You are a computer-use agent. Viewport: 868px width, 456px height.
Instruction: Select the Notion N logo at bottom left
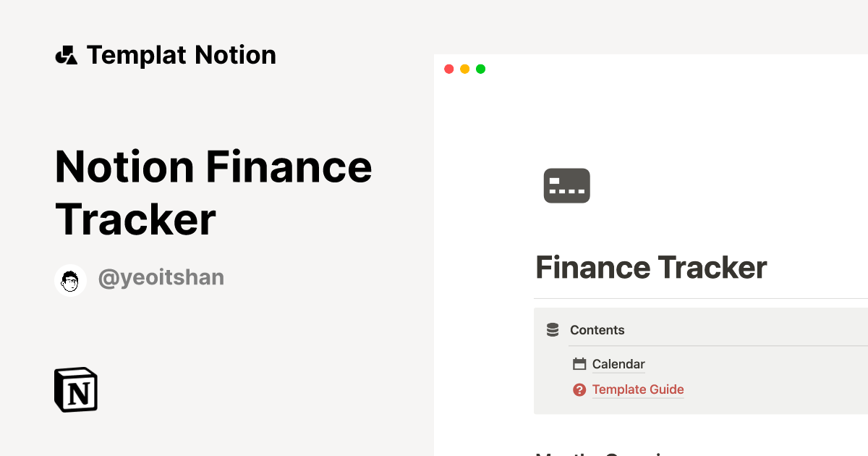tap(75, 389)
